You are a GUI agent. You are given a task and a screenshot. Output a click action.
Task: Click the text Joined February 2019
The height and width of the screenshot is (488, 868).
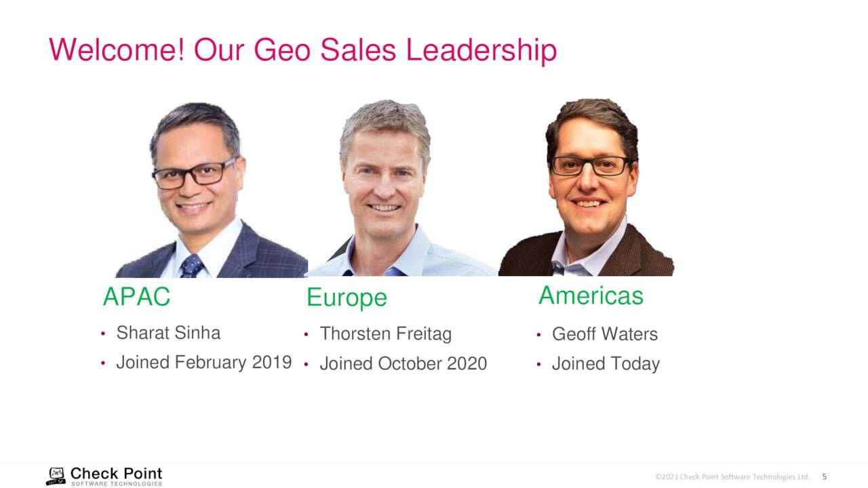tap(203, 363)
